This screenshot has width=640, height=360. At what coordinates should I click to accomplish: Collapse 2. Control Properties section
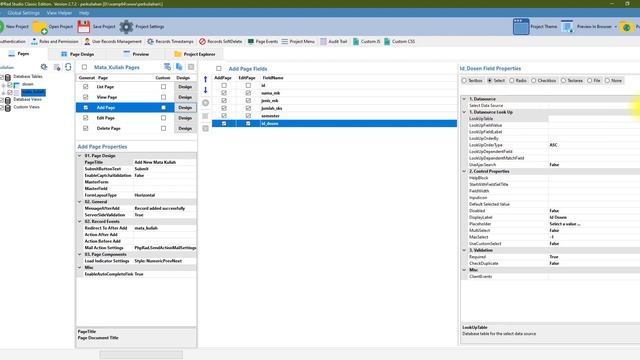[464, 171]
